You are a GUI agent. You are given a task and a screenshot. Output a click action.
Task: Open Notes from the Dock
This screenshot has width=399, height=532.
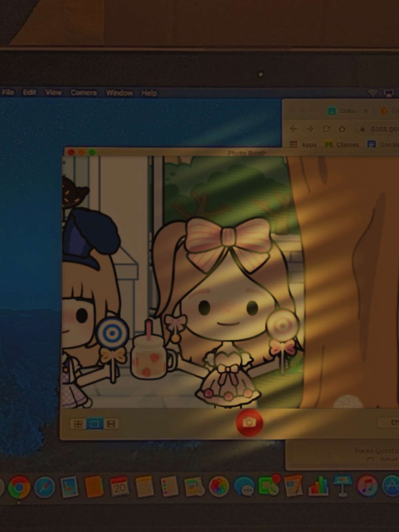[144, 487]
